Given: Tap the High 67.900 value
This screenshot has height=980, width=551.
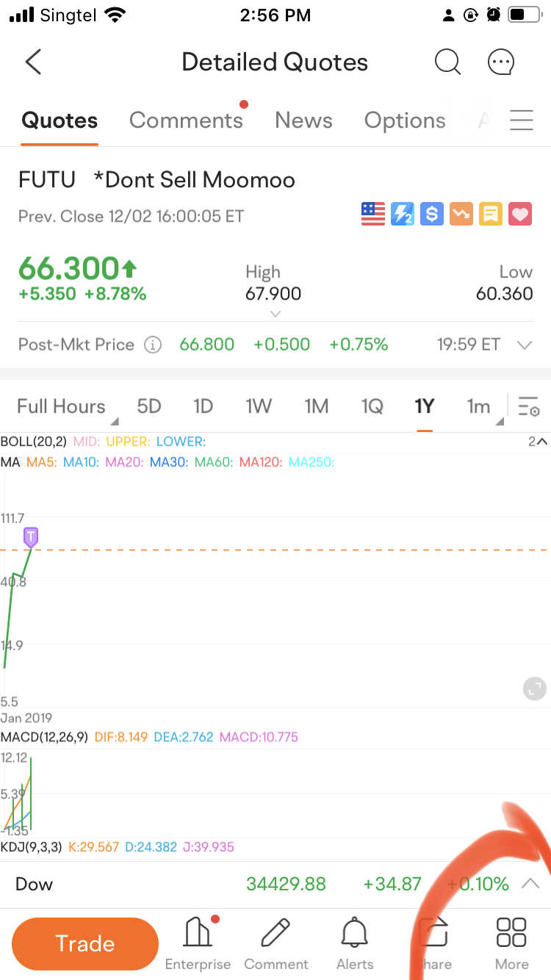Looking at the screenshot, I should 273,294.
